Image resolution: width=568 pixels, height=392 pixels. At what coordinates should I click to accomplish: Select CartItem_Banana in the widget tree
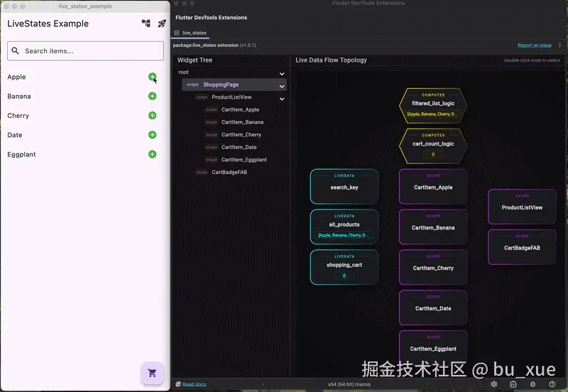click(x=242, y=122)
